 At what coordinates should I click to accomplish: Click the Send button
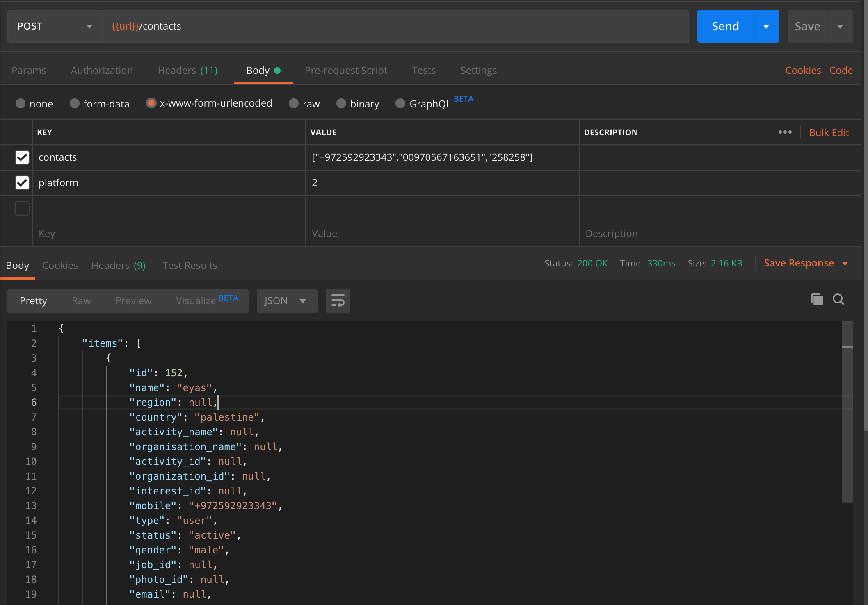[x=725, y=26]
